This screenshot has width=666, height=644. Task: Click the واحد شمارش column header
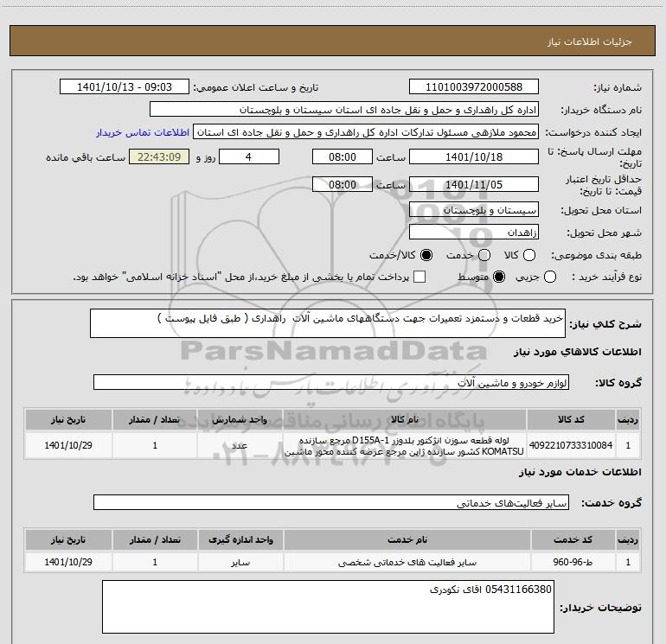[x=240, y=420]
